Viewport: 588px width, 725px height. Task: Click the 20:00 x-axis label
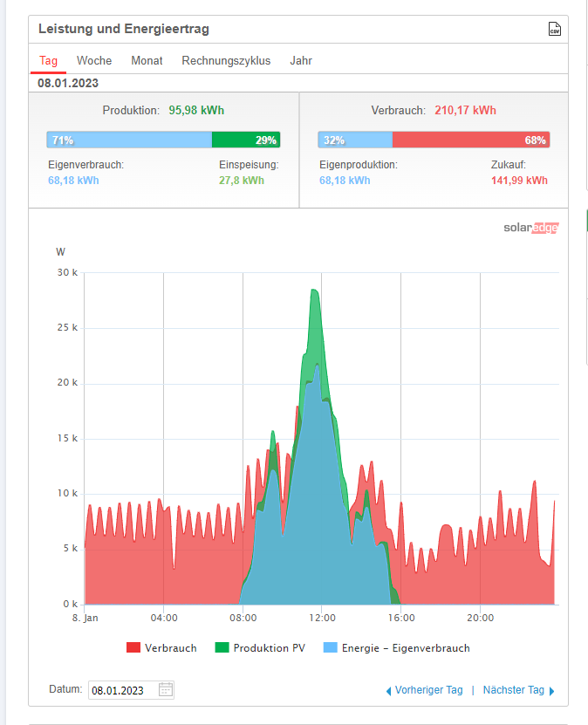pos(481,618)
